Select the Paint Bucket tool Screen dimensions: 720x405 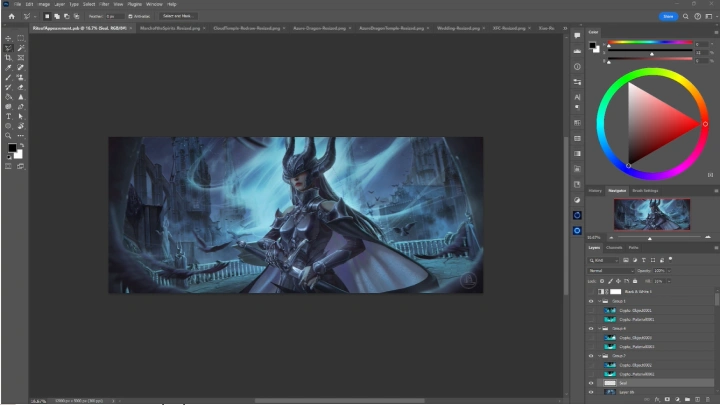pos(8,97)
